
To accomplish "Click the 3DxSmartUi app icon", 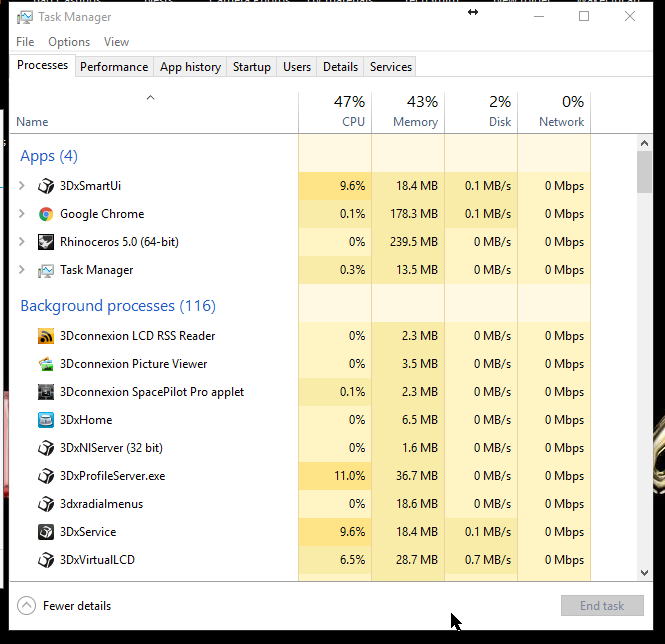I will tap(46, 186).
